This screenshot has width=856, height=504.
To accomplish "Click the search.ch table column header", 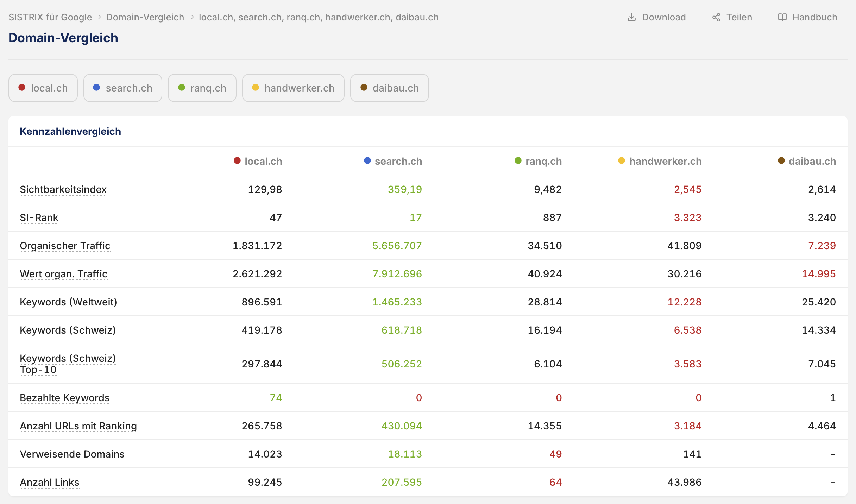I will [393, 161].
